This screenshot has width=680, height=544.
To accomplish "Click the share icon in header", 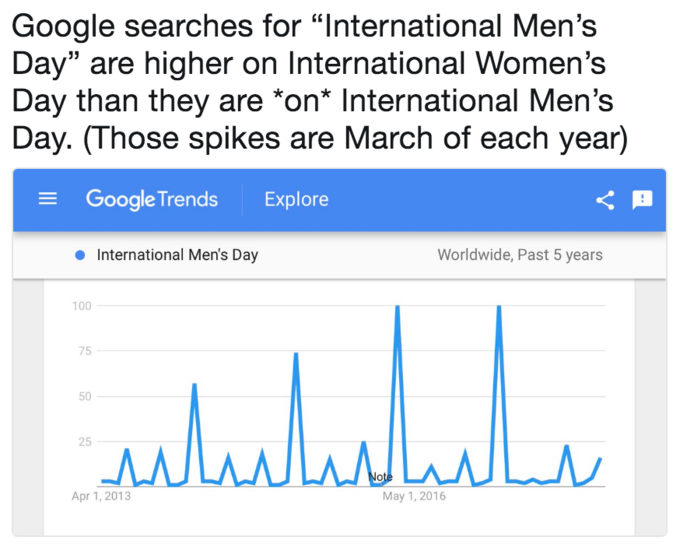I will click(605, 200).
